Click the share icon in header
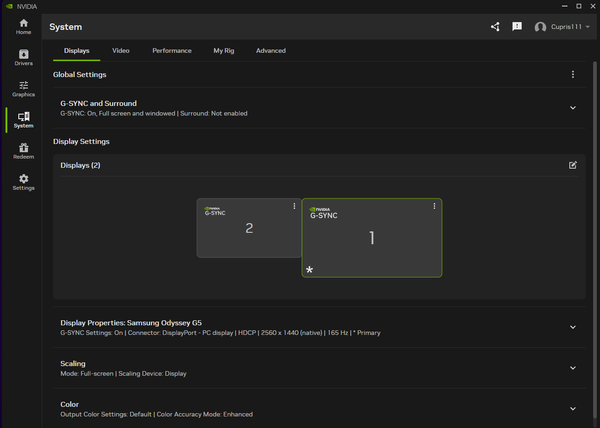This screenshot has width=600, height=428. point(495,27)
